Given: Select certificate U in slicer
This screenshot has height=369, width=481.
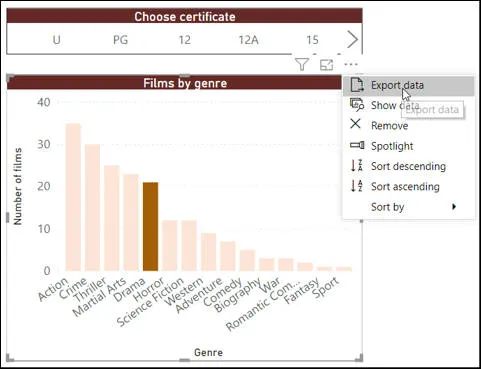Looking at the screenshot, I should (x=57, y=40).
